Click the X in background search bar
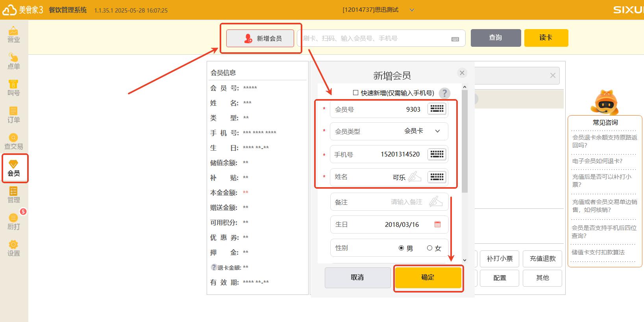The height and width of the screenshot is (322, 644). click(x=553, y=75)
